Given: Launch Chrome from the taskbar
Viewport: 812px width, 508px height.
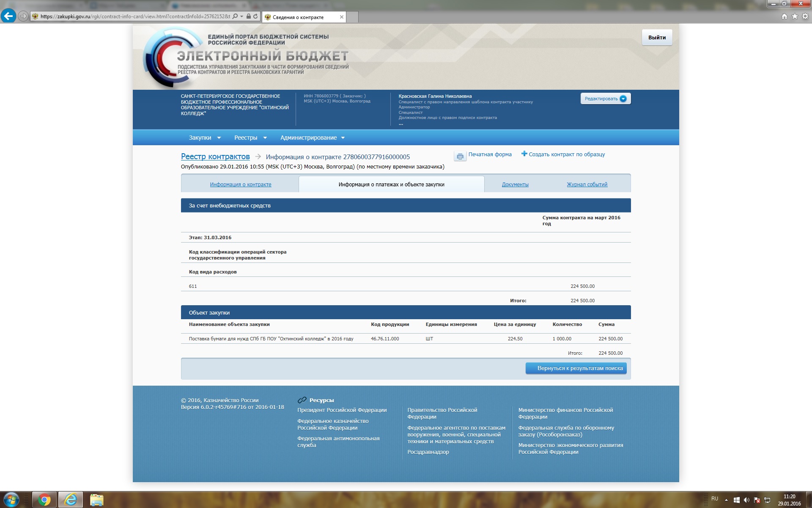Looking at the screenshot, I should click(44, 500).
